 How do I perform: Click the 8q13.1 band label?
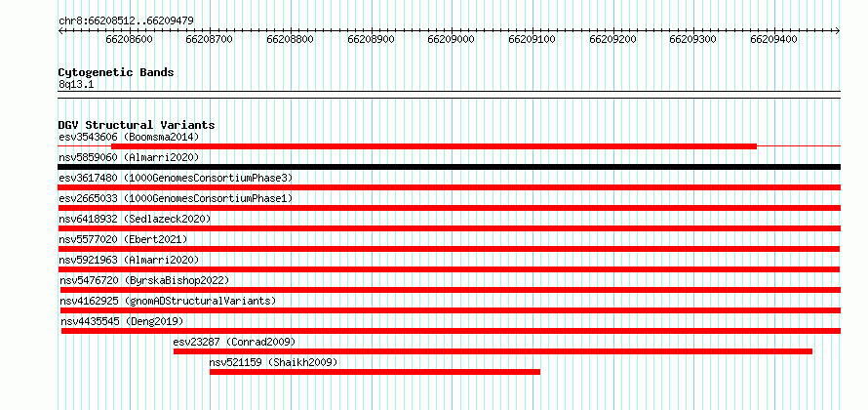point(76,84)
